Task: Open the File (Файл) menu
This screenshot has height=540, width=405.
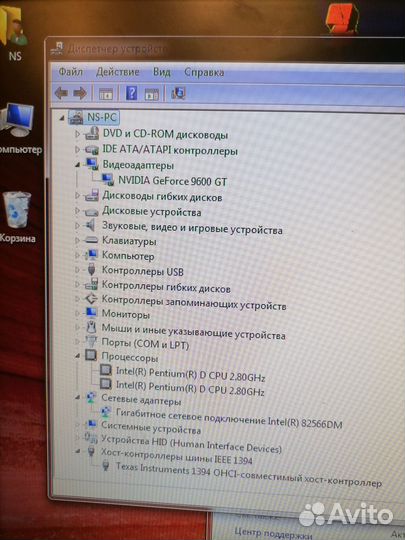Action: (x=71, y=72)
